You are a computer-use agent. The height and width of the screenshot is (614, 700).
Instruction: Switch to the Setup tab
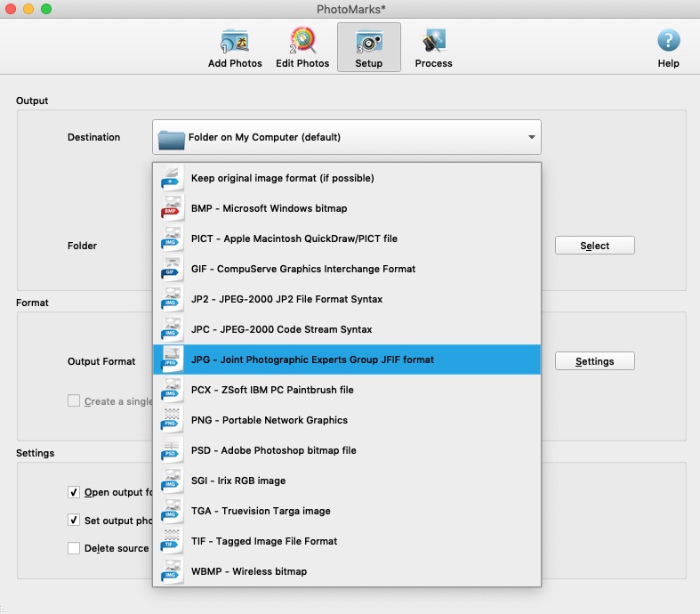[369, 48]
